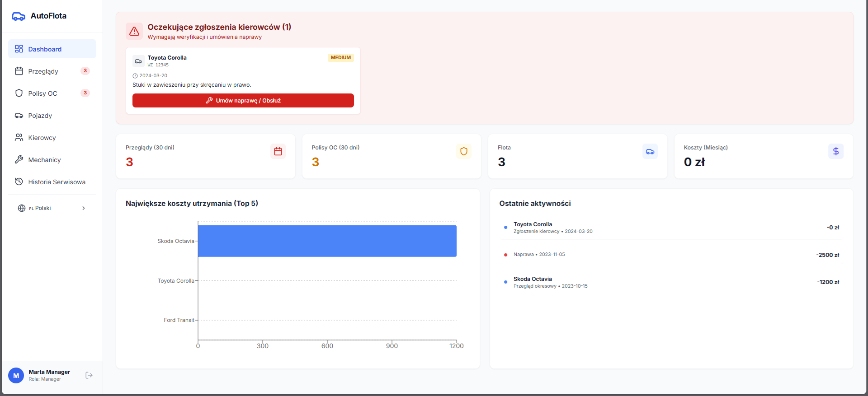Click the red warning triangle icon
868x396 pixels.
pos(134,31)
